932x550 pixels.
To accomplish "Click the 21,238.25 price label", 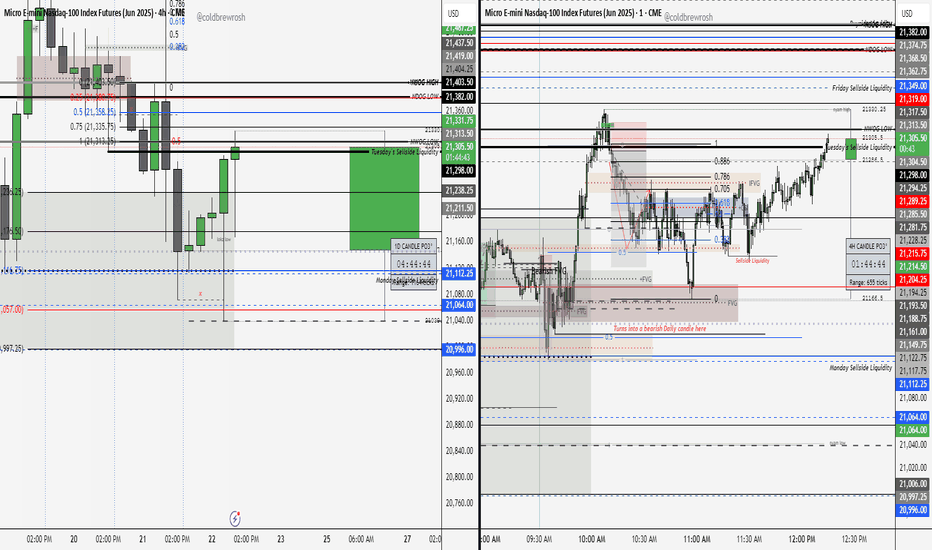I will [x=460, y=190].
